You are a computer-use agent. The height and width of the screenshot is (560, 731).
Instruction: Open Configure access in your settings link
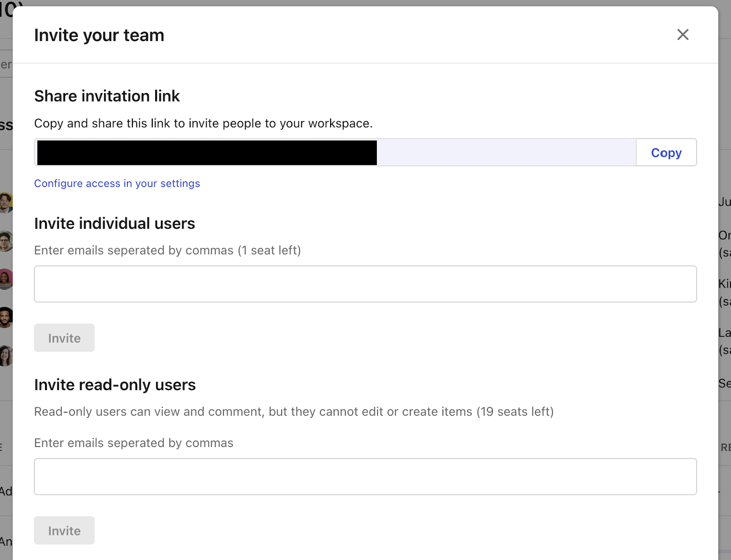click(x=117, y=184)
